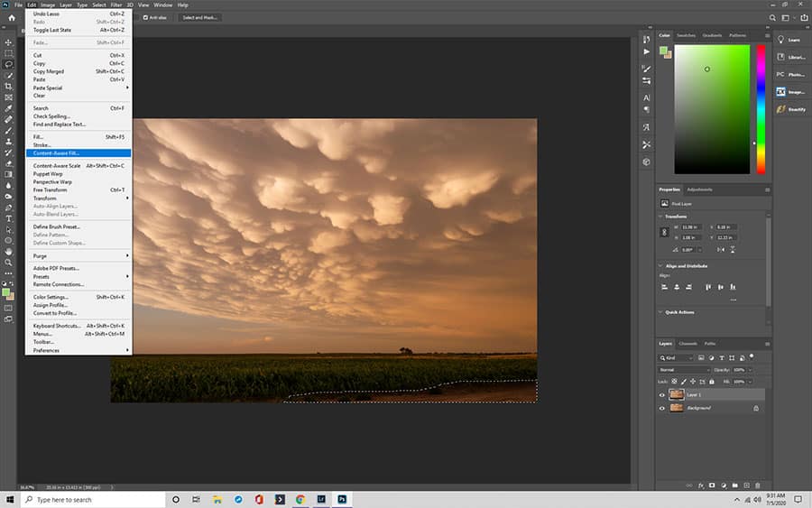The height and width of the screenshot is (508, 812).
Task: Select the Move tool
Action: [8, 42]
